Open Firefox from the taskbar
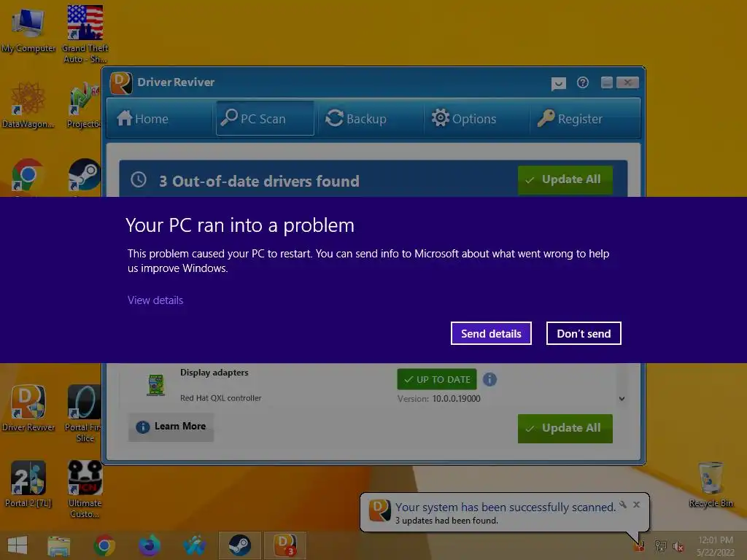 150,545
